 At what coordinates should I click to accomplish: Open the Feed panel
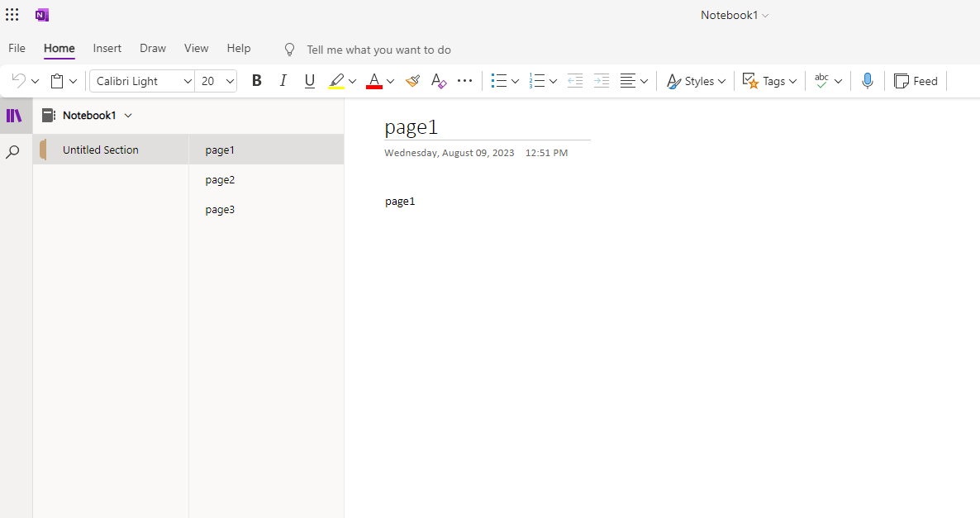(916, 80)
